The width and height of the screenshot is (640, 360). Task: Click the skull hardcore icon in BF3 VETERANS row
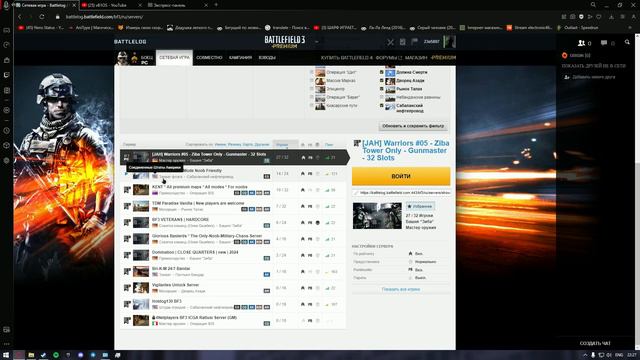318,223
